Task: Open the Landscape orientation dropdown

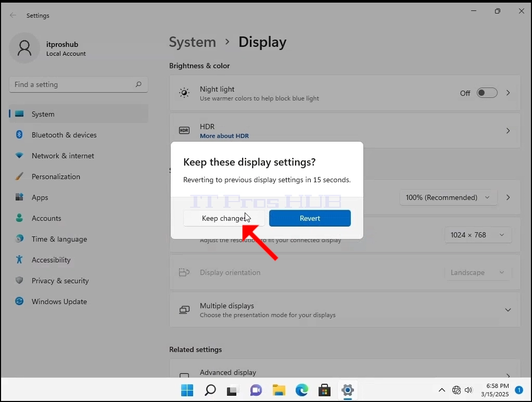Action: pyautogui.click(x=478, y=273)
